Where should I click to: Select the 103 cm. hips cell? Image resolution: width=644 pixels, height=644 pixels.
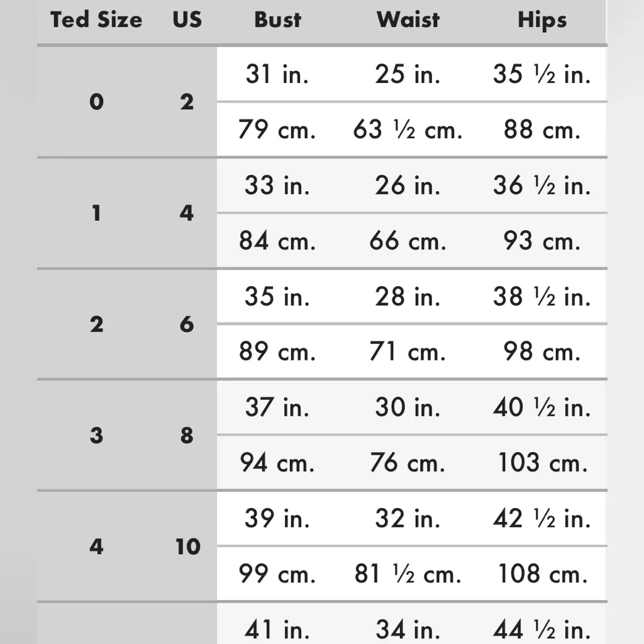click(x=541, y=464)
